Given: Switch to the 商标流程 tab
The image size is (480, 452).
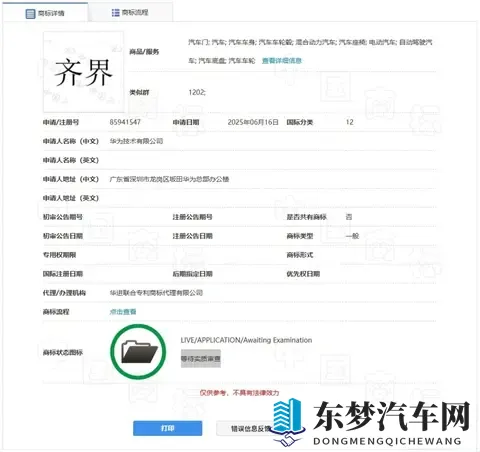Looking at the screenshot, I should point(130,13).
